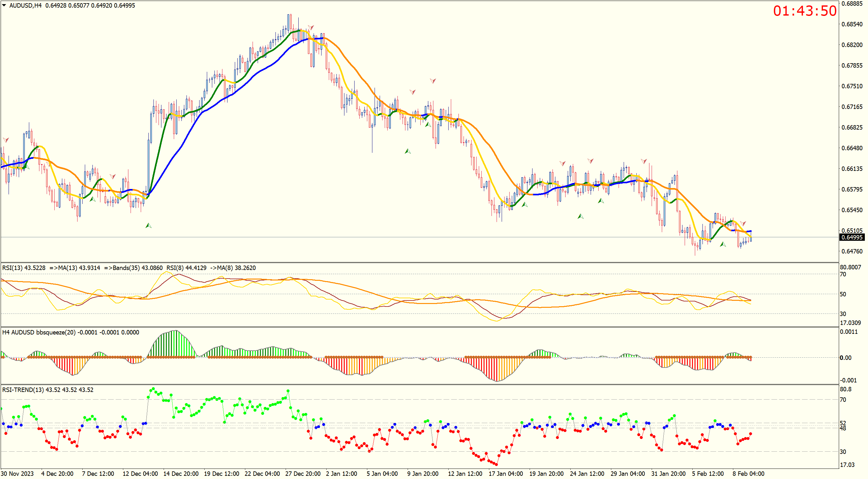Click the 52 level label in the RSI-TREND scale
Viewport: 868px width, 479px height.
coord(843,423)
